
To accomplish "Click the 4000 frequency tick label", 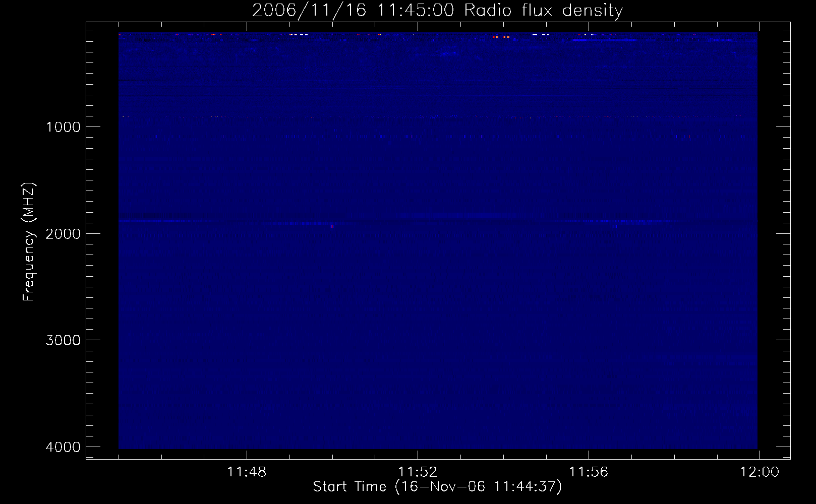I will click(x=63, y=447).
